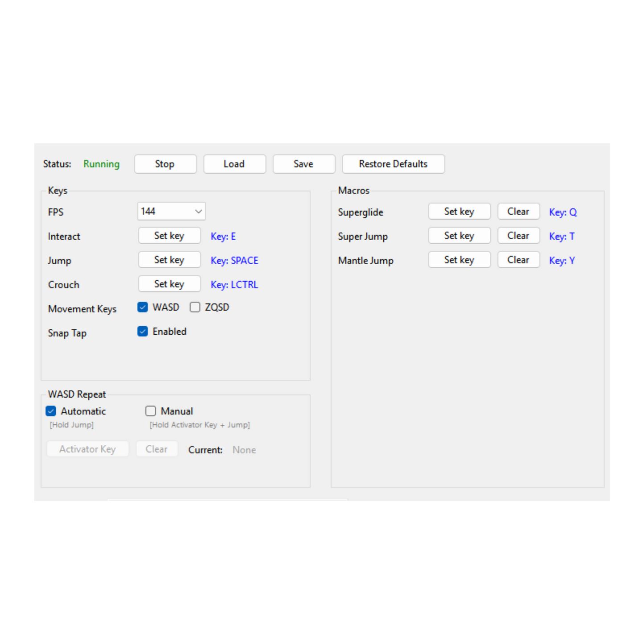Click the Load button
The image size is (644, 644).
[x=234, y=164]
